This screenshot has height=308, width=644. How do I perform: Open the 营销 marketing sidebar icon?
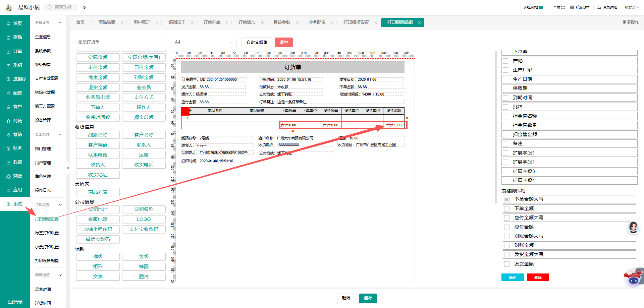click(x=8, y=135)
